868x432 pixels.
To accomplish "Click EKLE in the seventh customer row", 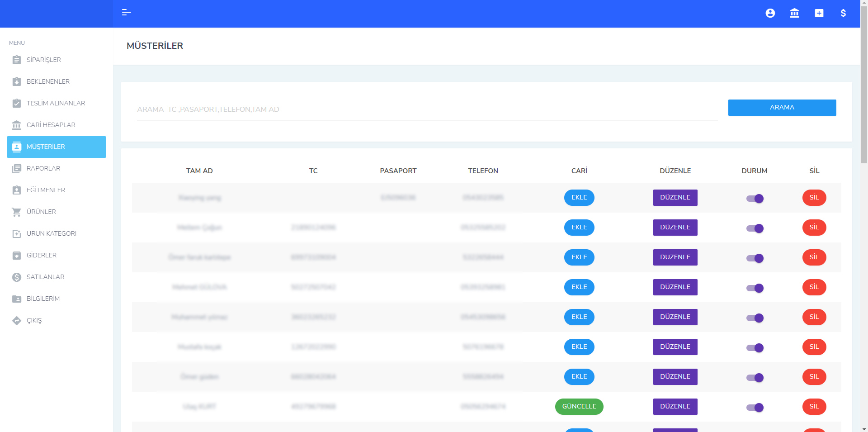I will (x=579, y=377).
